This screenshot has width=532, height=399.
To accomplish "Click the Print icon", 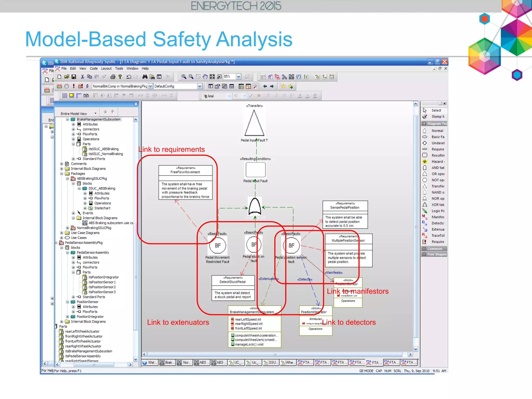I will pyautogui.click(x=113, y=77).
